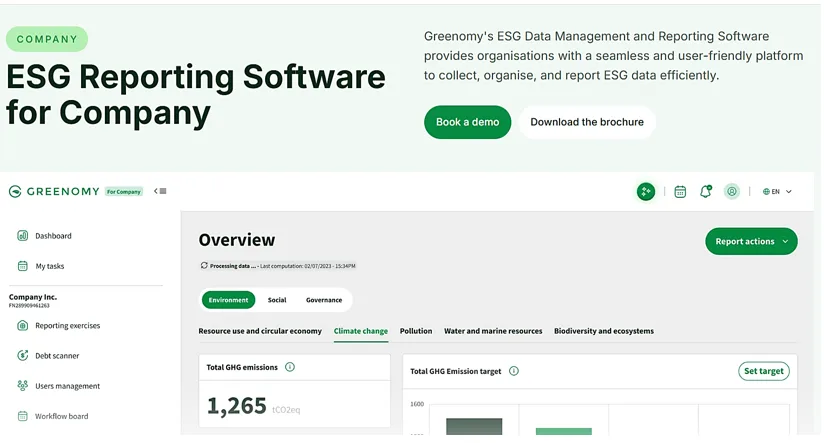Switch to Biodiversity and ecosystems tab
824x443 pixels.
[x=604, y=331]
